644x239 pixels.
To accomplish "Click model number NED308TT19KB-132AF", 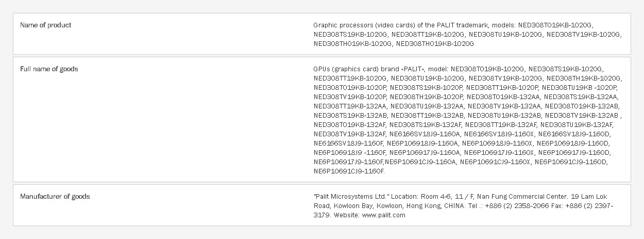I will pyautogui.click(x=501, y=124).
